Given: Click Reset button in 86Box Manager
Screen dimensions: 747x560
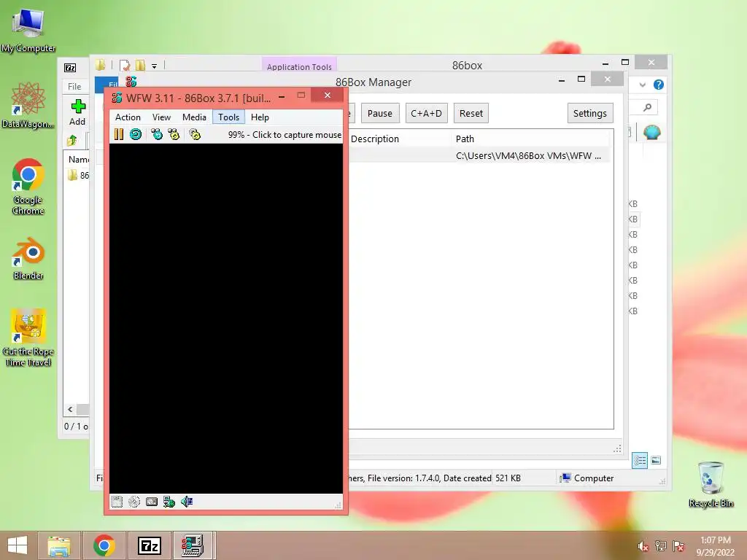Looking at the screenshot, I should [471, 113].
